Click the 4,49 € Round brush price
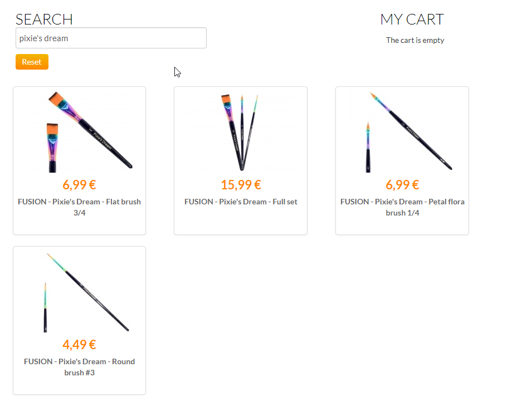 tap(79, 345)
